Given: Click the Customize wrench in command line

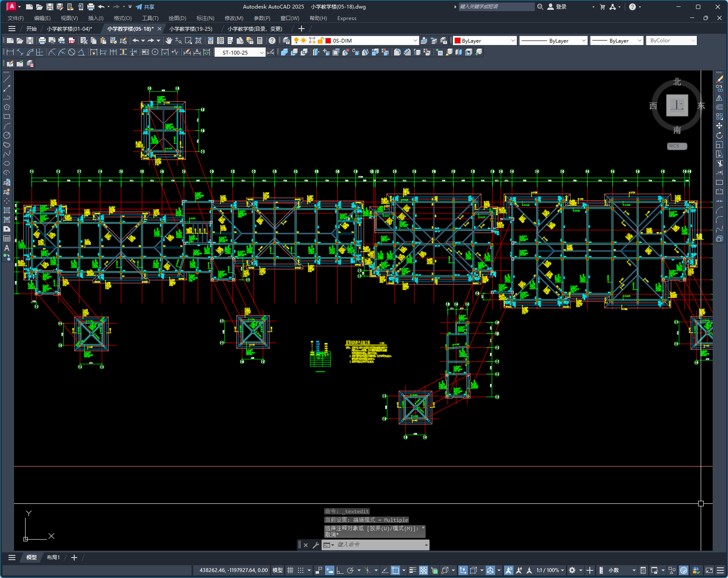Looking at the screenshot, I should (316, 545).
